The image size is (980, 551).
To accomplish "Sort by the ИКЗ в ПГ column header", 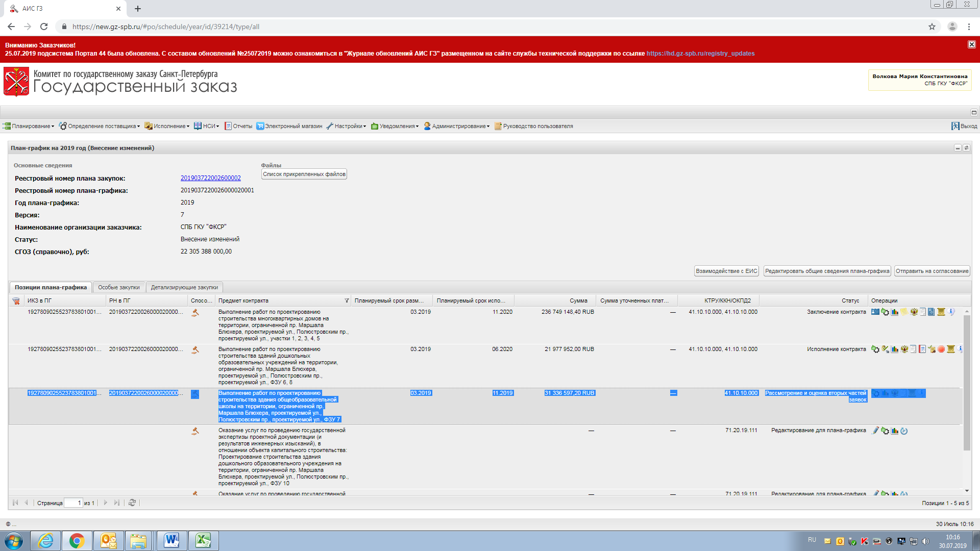I will [64, 300].
